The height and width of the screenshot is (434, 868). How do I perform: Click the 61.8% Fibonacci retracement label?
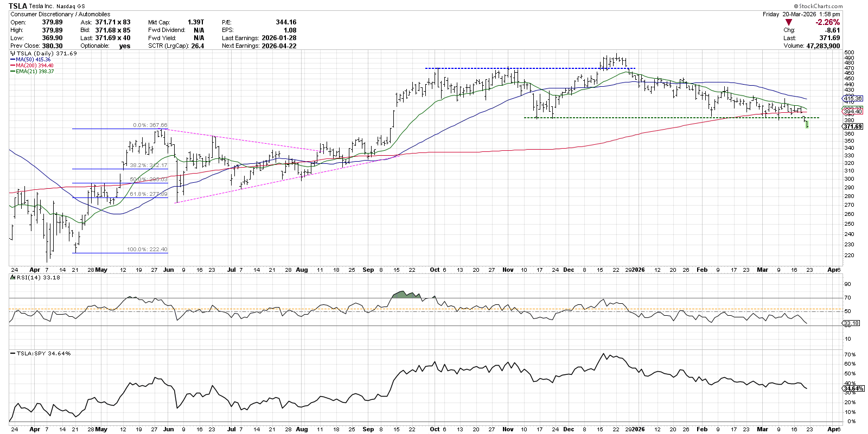148,194
